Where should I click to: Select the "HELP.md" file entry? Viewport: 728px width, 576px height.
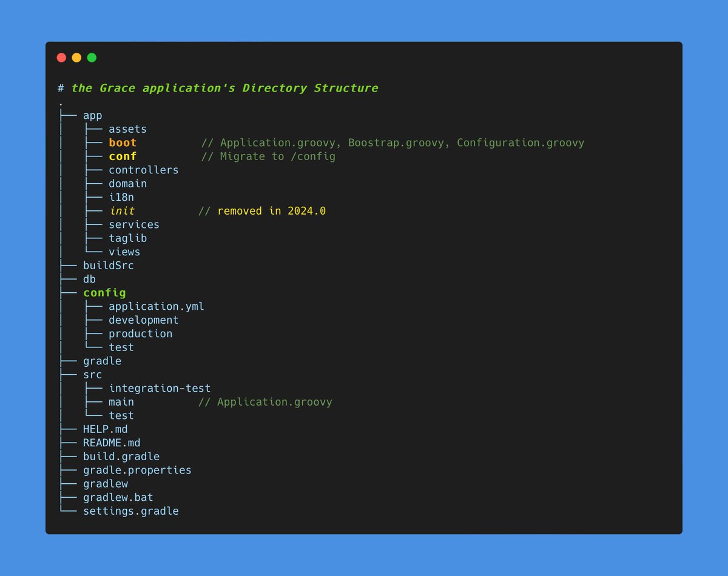(x=106, y=429)
